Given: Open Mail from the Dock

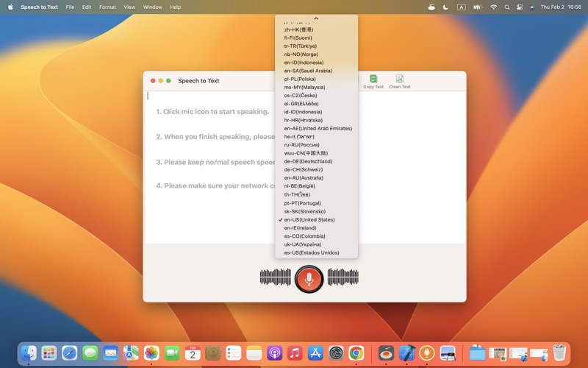Looking at the screenshot, I should (x=111, y=353).
